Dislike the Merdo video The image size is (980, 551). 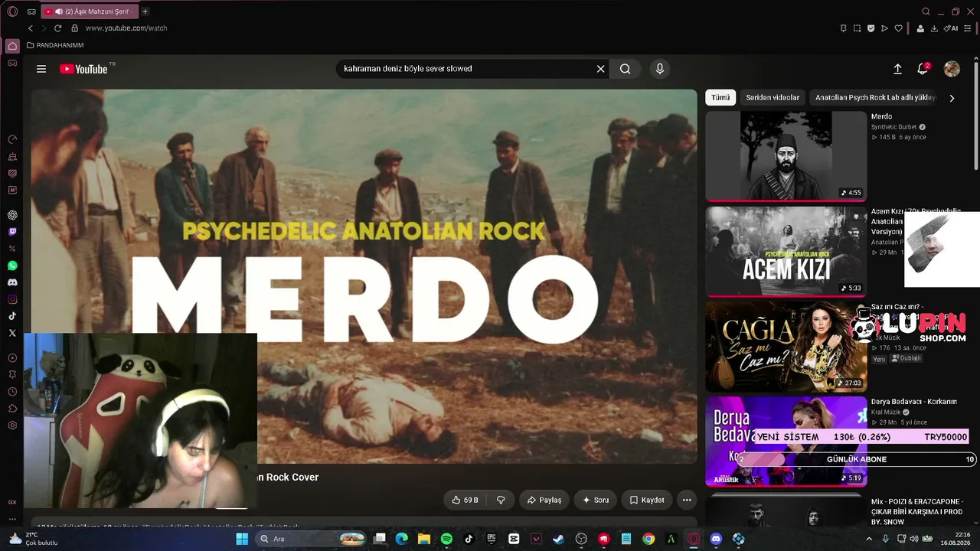coord(501,500)
